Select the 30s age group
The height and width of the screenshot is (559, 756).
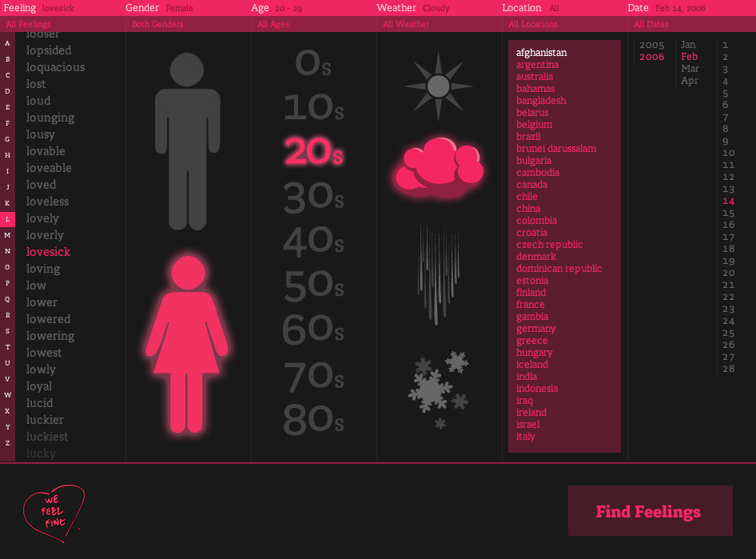[x=313, y=198]
